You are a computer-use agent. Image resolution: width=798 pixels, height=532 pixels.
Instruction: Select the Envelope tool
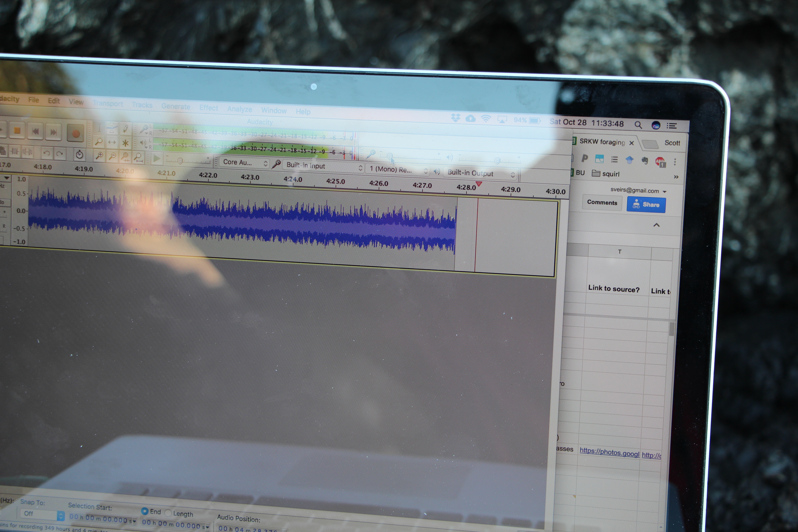[x=112, y=128]
